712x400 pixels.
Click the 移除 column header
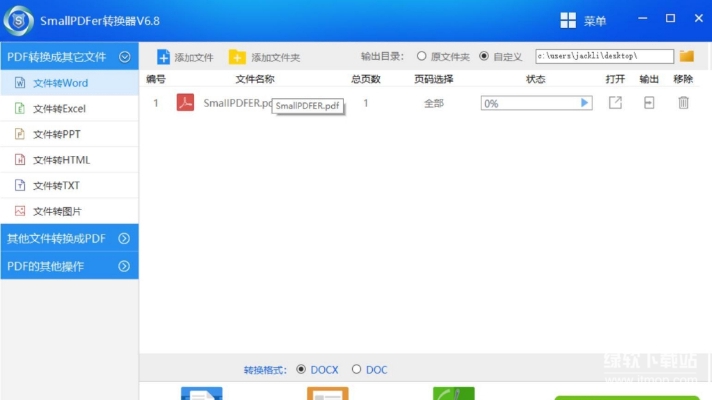click(x=683, y=79)
